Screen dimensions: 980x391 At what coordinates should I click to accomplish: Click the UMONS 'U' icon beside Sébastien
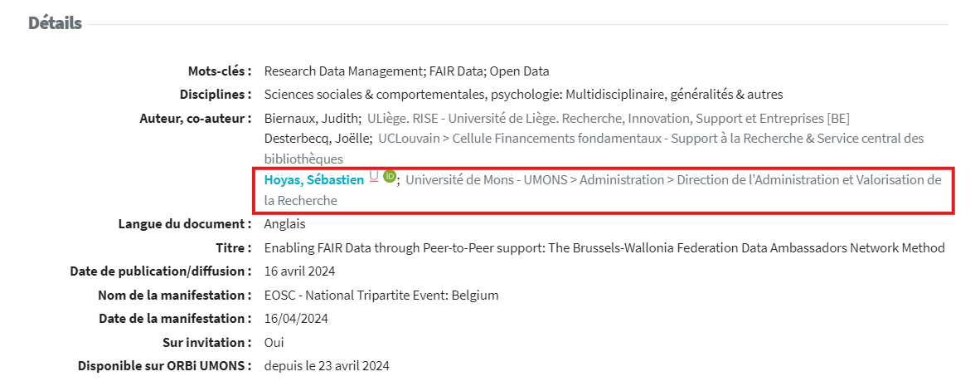click(x=374, y=178)
